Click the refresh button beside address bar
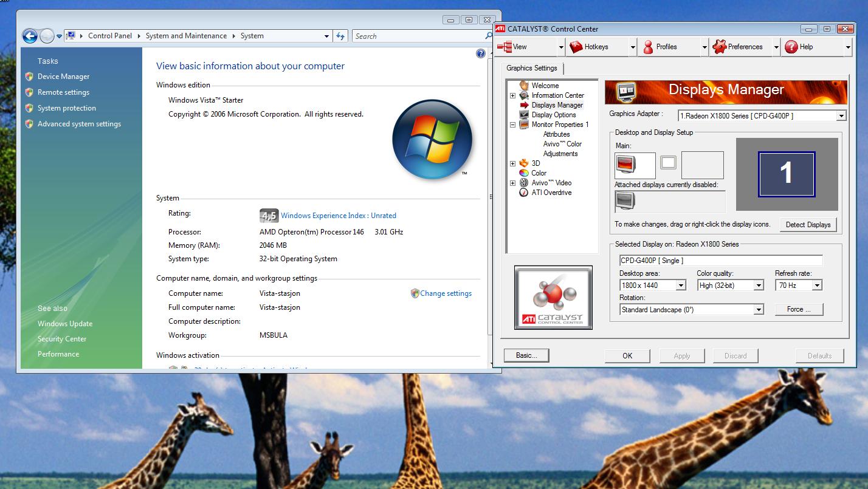 click(340, 36)
